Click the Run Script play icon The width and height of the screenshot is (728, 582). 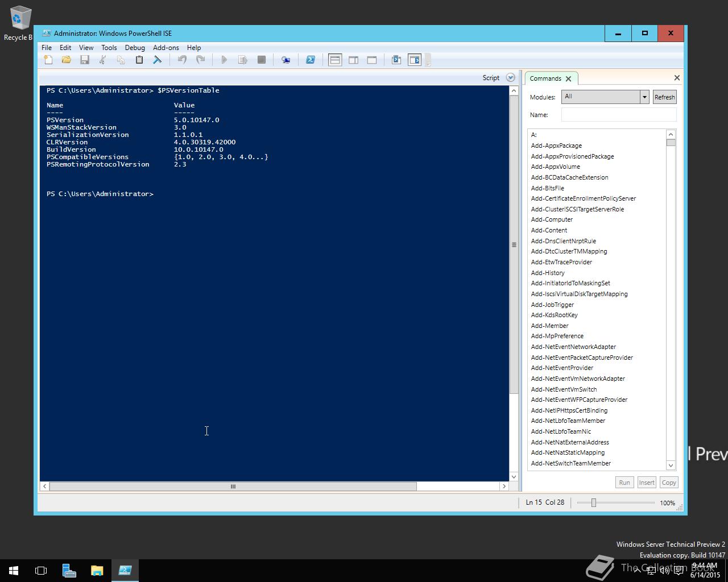click(224, 60)
